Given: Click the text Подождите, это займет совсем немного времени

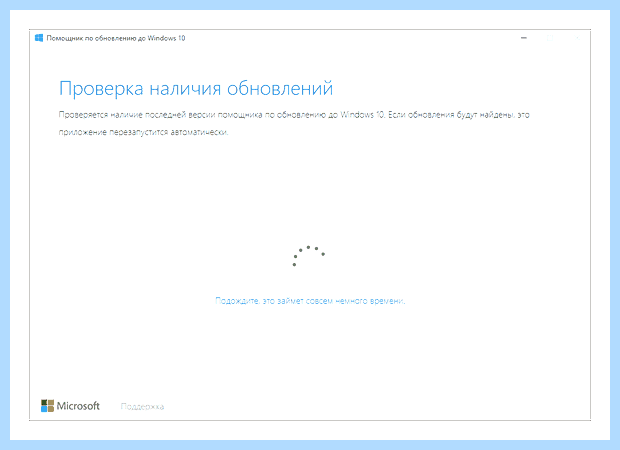Looking at the screenshot, I should pyautogui.click(x=310, y=301).
